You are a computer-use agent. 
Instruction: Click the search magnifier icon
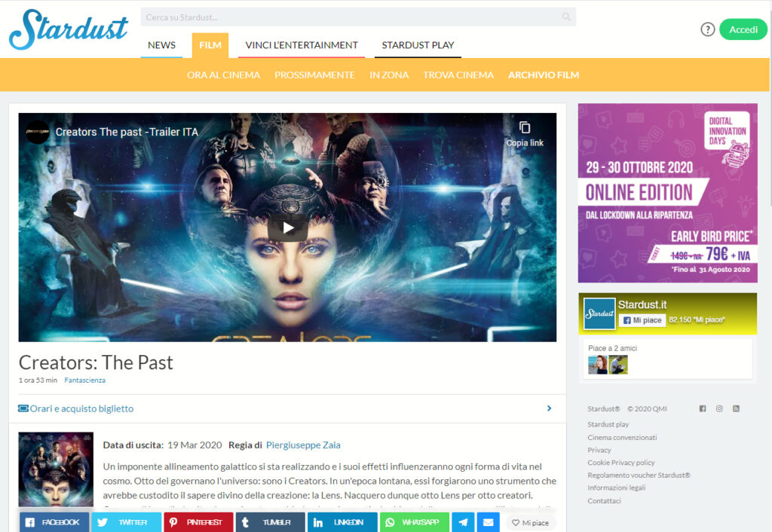[566, 17]
